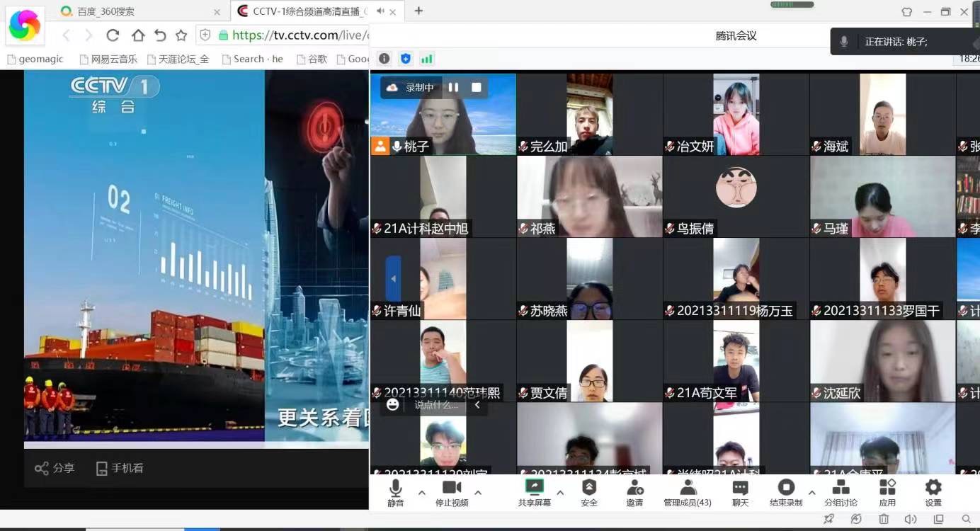Pause the meeting recording in progress
Screen dimensions: 980x531
point(453,88)
